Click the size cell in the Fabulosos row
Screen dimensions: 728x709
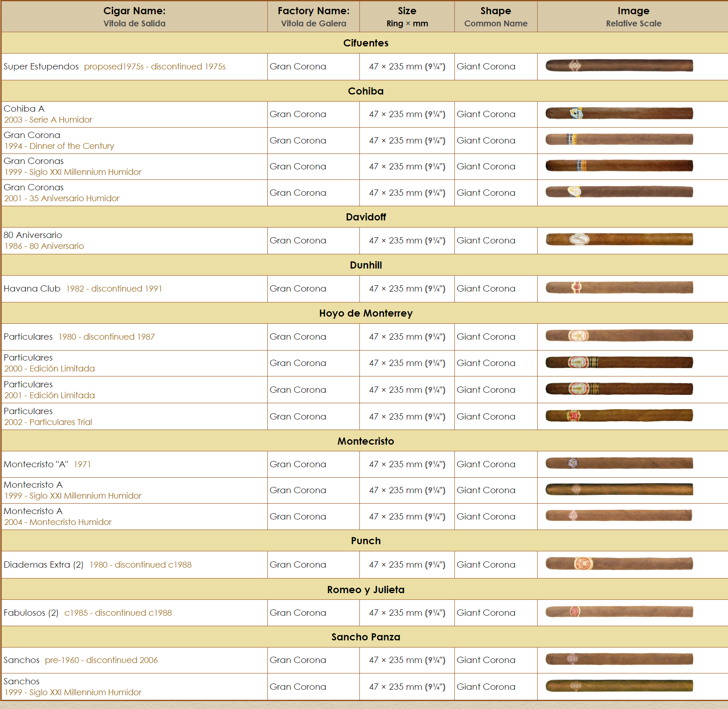pyautogui.click(x=407, y=613)
